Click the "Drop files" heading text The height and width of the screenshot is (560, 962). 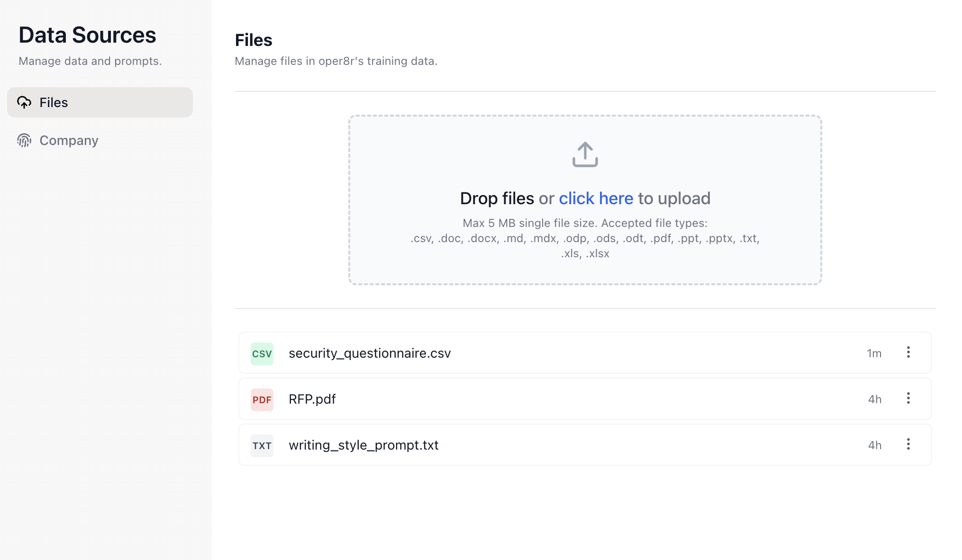coord(497,199)
